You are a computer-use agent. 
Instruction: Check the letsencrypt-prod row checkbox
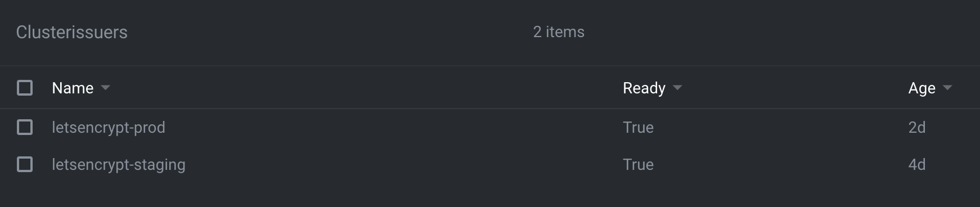[x=25, y=127]
